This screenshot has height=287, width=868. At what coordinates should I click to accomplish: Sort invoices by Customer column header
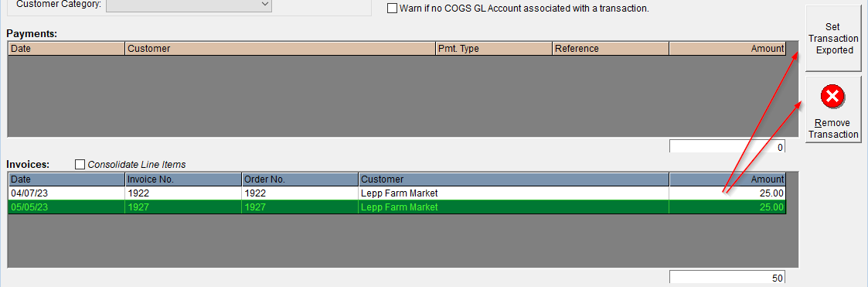coord(514,179)
